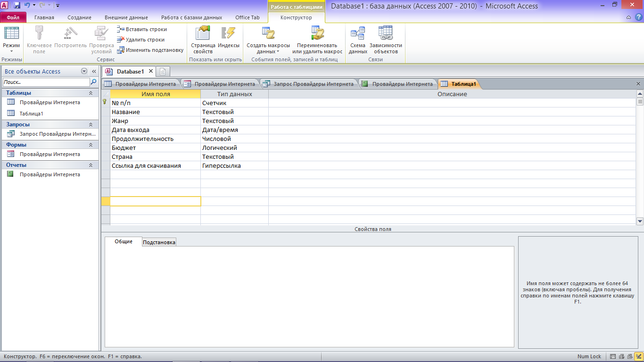Select the Провайдеры Интернета form in navigation pane
644x362 pixels.
click(x=50, y=154)
